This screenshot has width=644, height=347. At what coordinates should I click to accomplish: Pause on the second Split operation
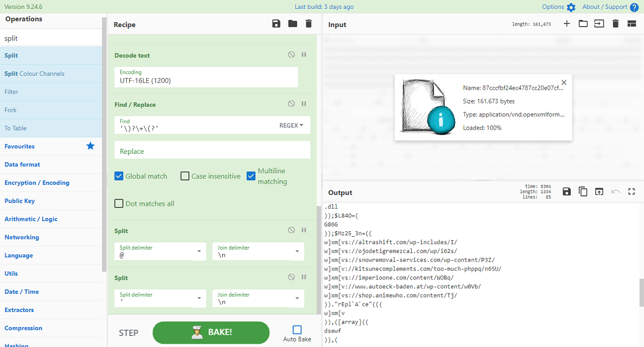[x=304, y=277]
